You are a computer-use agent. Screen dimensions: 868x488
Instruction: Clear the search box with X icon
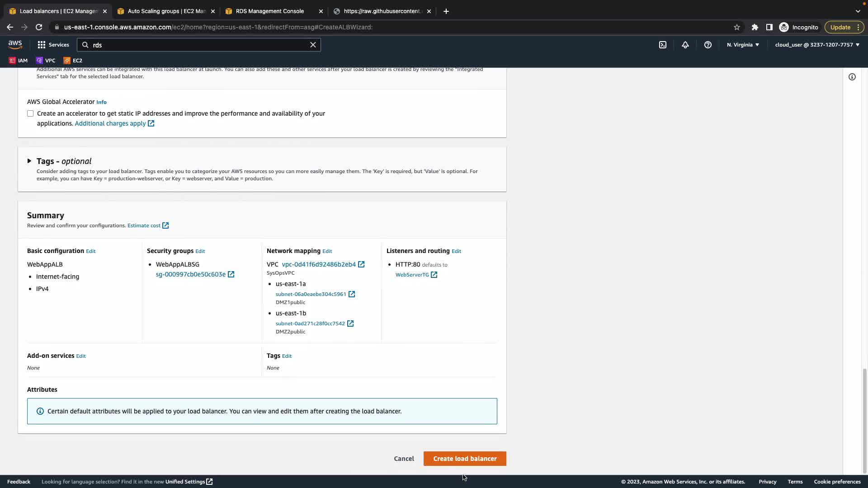click(x=313, y=45)
